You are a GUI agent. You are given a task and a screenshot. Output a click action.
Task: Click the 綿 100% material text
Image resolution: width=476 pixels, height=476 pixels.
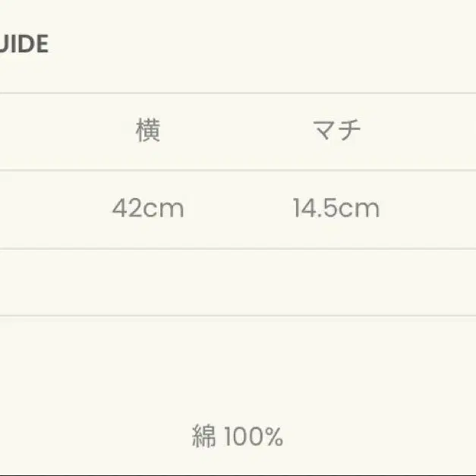tap(238, 437)
